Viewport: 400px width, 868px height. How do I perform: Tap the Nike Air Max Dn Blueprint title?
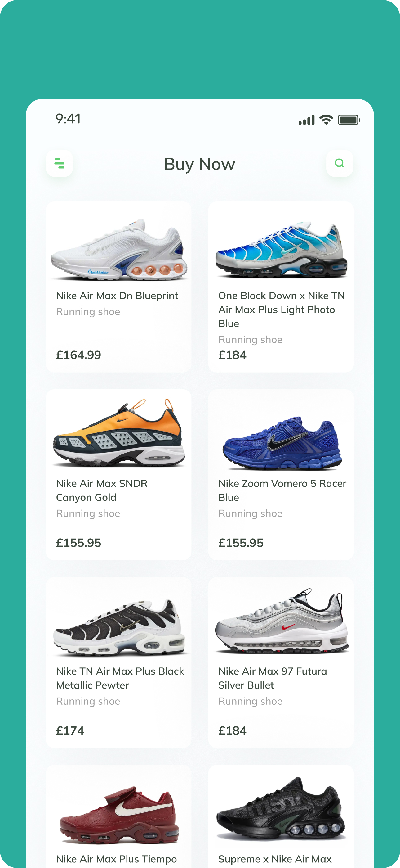(x=117, y=296)
